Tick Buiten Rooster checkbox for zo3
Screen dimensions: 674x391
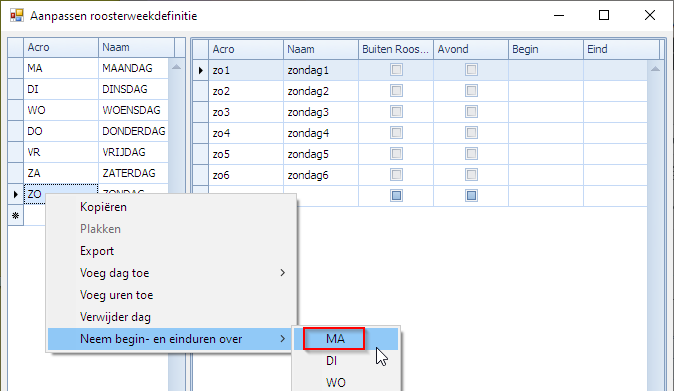coord(396,112)
